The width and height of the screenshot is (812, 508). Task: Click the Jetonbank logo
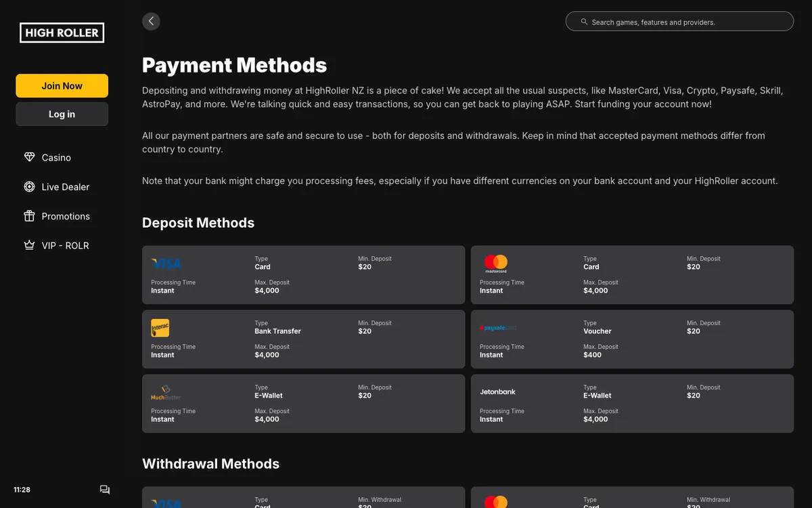click(x=497, y=391)
